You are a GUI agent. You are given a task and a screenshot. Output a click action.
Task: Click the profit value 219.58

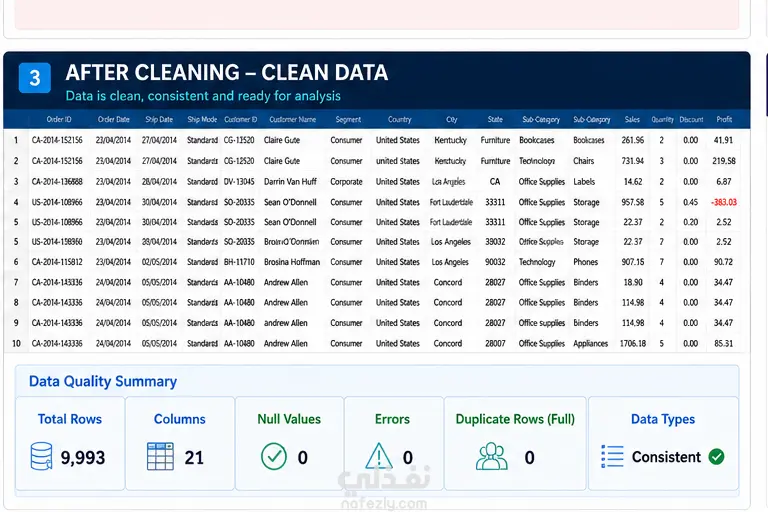(x=724, y=161)
